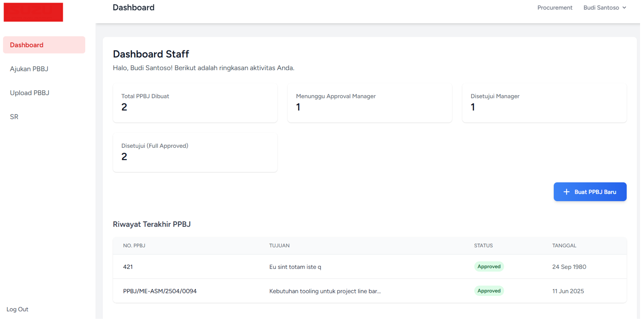Image resolution: width=644 pixels, height=321 pixels.
Task: Click the Approved badge for PPBJ 421
Action: 489,267
